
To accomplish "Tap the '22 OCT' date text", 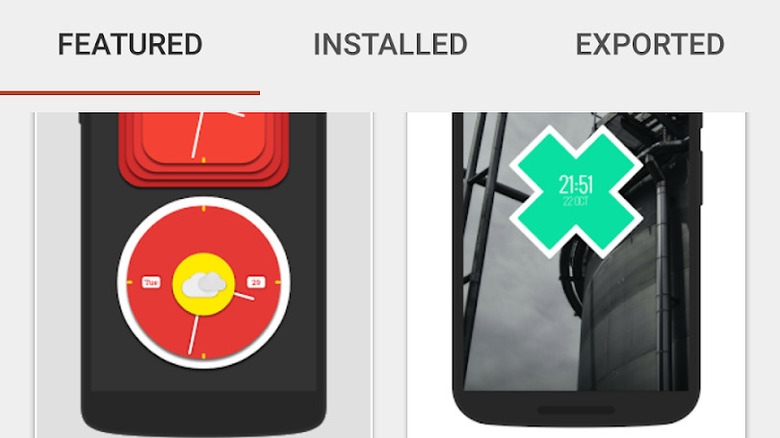I will pos(576,201).
